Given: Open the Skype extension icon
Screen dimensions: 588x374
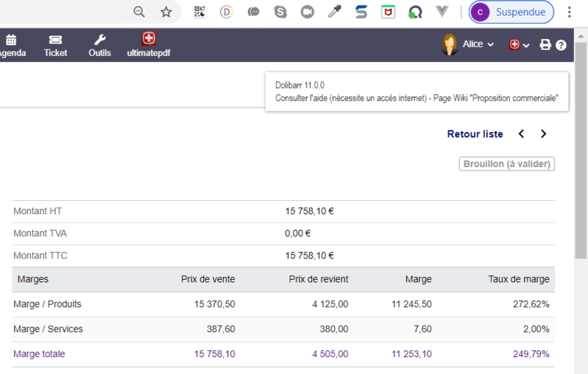Looking at the screenshot, I should tap(280, 12).
